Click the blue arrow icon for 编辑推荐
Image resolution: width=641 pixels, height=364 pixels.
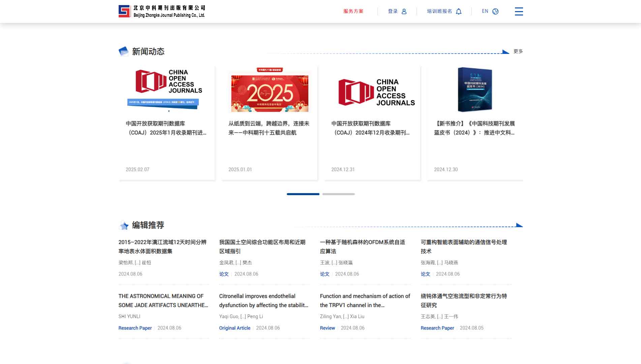(x=519, y=225)
